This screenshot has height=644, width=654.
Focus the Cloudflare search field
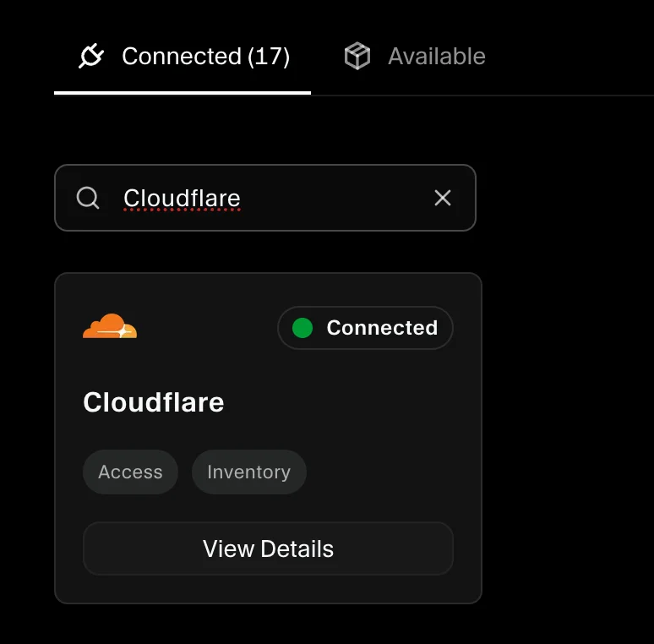(x=265, y=198)
